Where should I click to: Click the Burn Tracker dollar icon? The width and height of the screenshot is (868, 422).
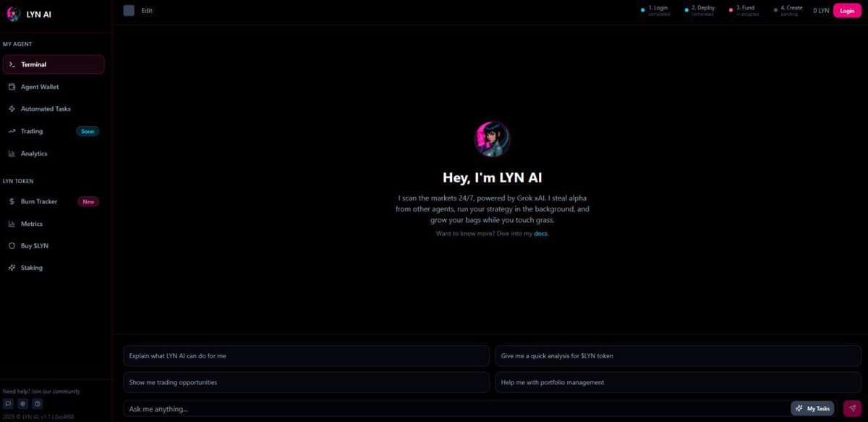pos(12,201)
